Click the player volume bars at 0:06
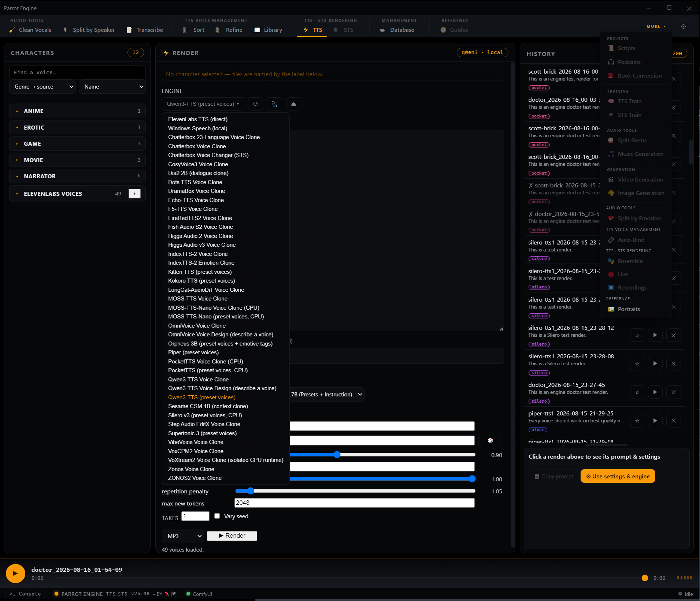Image resolution: width=700 pixels, height=601 pixels. 684,578
